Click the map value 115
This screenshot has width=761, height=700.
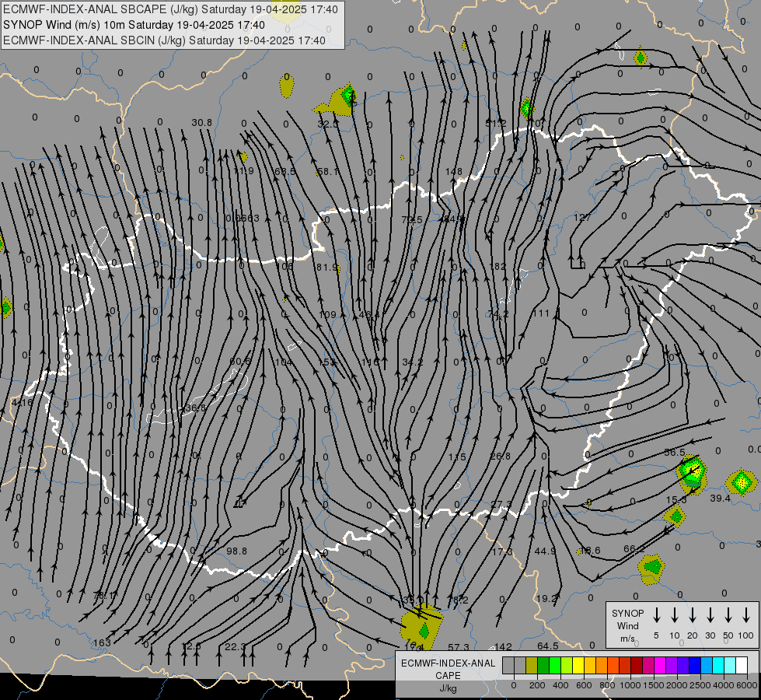(457, 457)
